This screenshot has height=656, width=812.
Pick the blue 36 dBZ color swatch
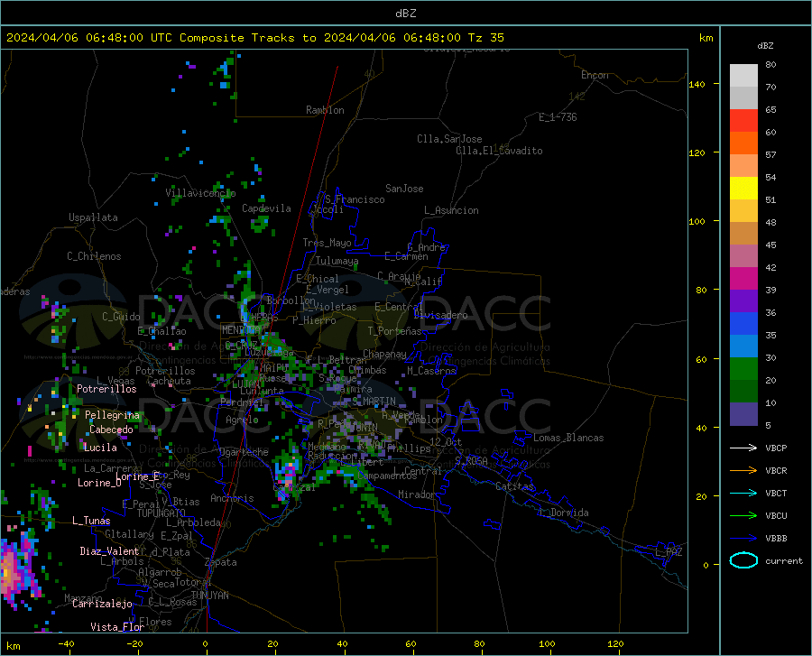pos(743,324)
